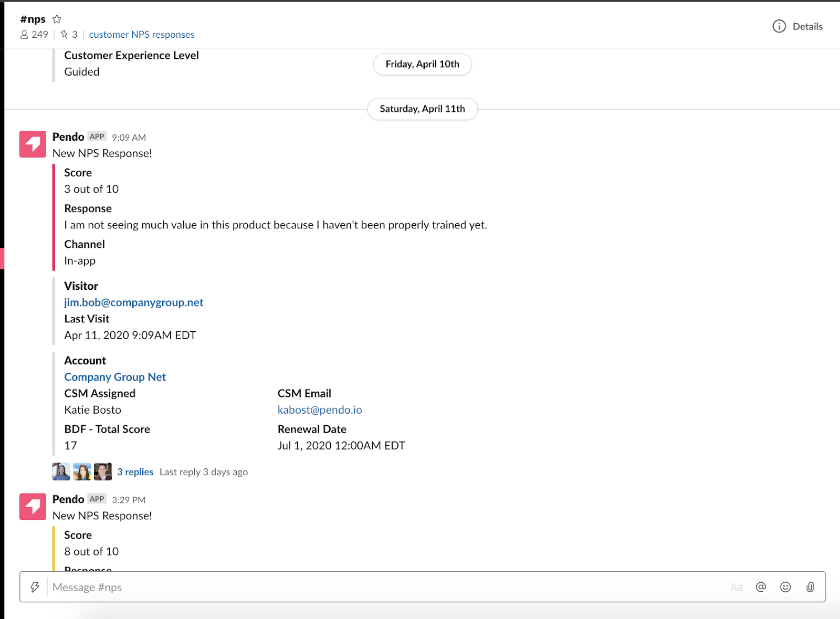
Task: Click the Pendo avatar on 9:09 AM message
Action: pos(33,144)
